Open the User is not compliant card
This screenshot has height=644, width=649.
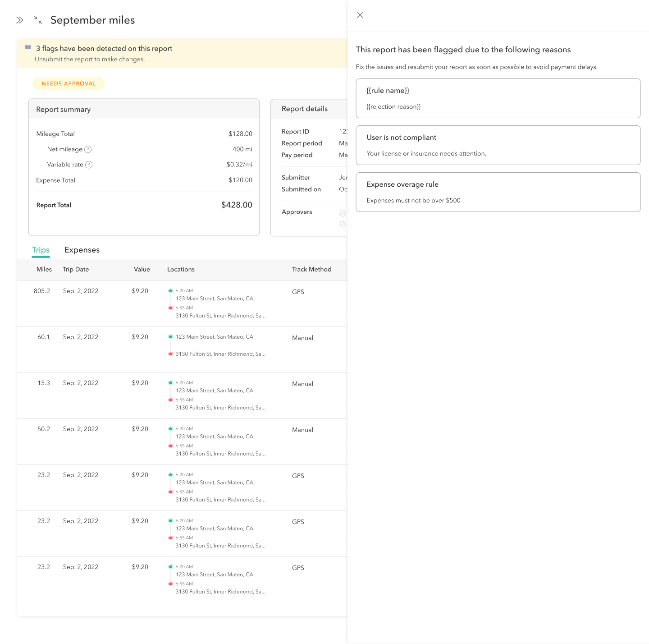tap(498, 145)
